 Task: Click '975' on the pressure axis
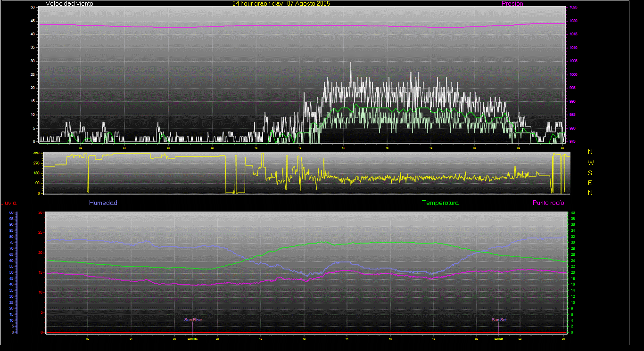coord(573,142)
